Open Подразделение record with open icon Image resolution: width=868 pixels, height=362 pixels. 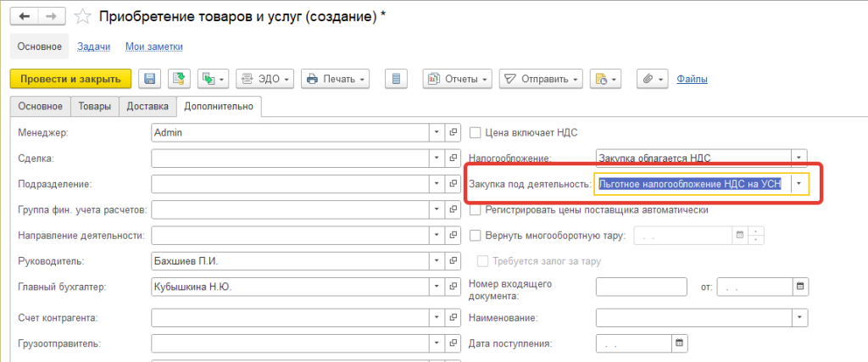coord(453,184)
